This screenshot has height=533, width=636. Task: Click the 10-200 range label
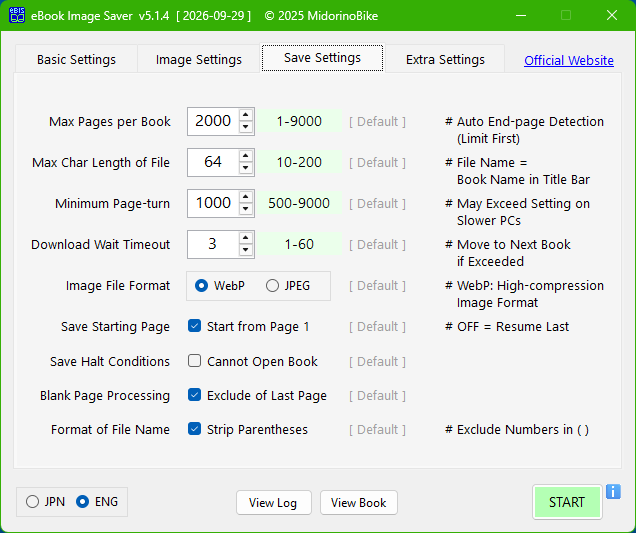click(299, 162)
